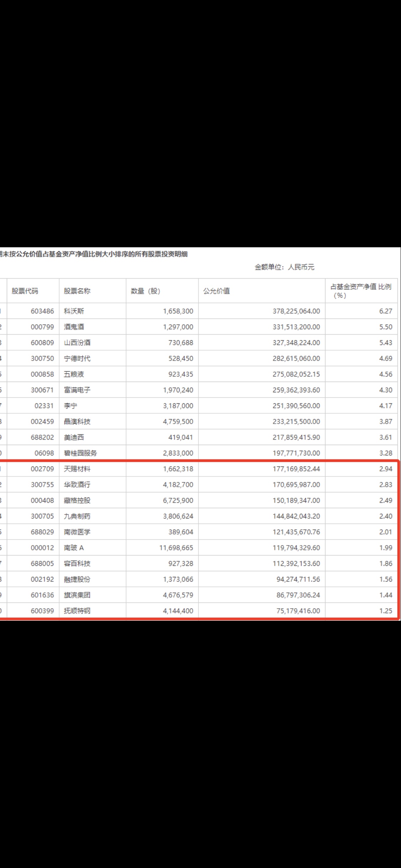Select the stock name 李宁

click(71, 405)
